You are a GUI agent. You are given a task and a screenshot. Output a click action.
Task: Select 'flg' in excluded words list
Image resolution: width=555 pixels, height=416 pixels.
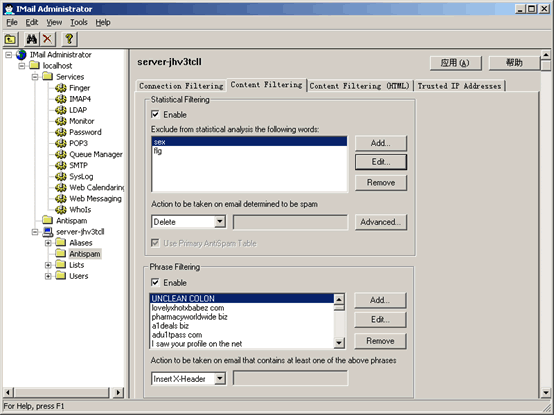coord(249,151)
